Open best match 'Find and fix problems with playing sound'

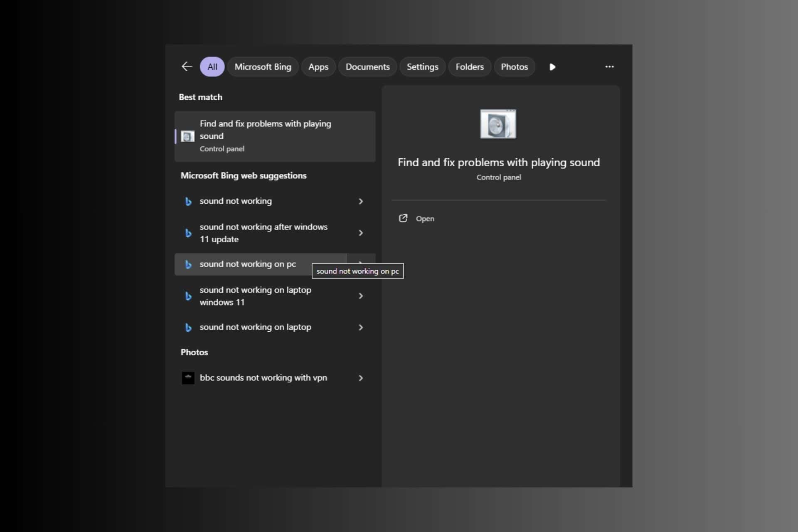[275, 136]
